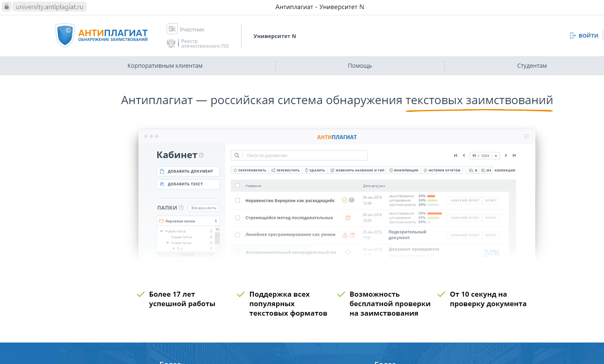
Task: Click ИЗМЕНИТЬ НАЗВАНИЕ И ТИП
Action: 358,170
